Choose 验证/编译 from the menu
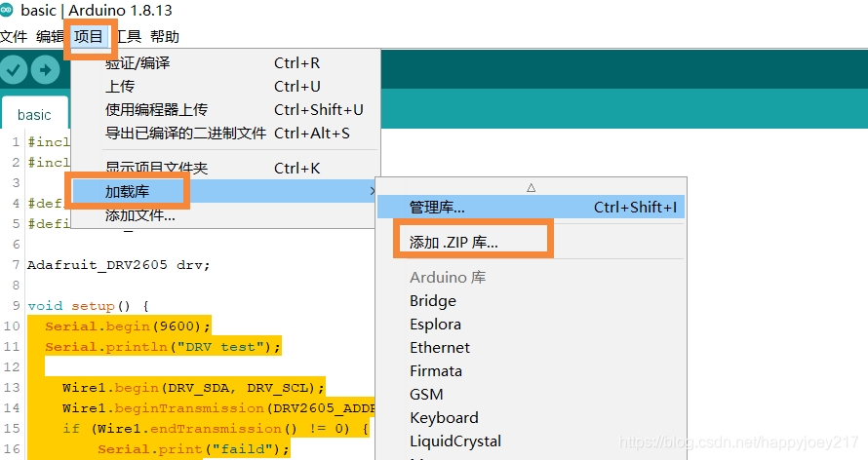This screenshot has height=460, width=868. [x=226, y=63]
